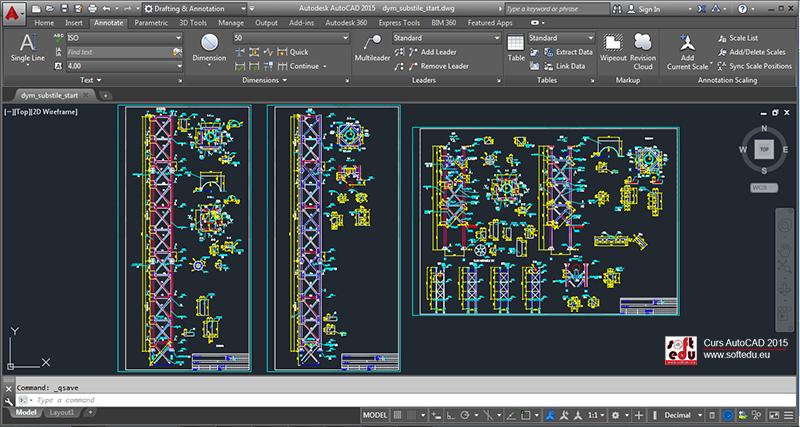Screen dimensions: 800x427
Task: Click the TOP face of the ViewCube
Action: click(764, 149)
